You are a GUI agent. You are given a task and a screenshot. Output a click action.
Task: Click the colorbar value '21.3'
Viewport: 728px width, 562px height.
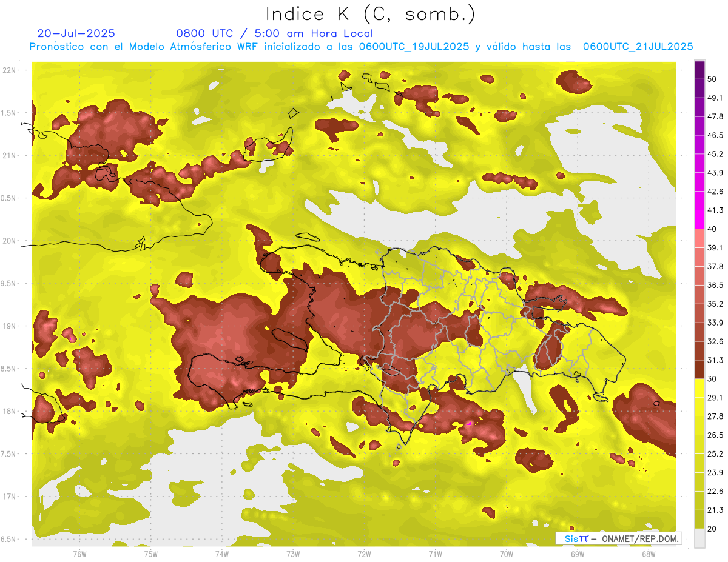coord(715,510)
